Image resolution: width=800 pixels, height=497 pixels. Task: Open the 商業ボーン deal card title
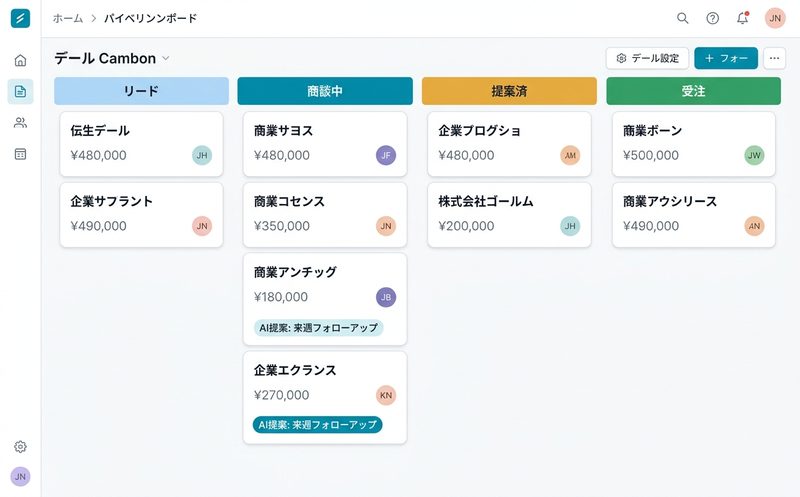point(653,131)
